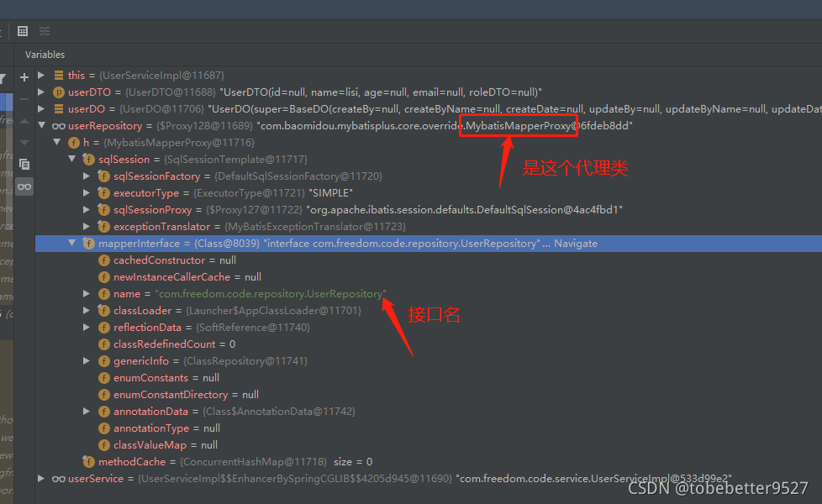The image size is (822, 504).
Task: Click the table view icon in the debugger toolbar
Action: point(23,31)
